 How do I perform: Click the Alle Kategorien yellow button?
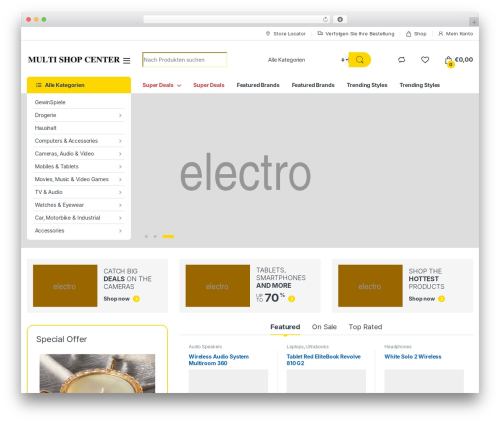79,85
